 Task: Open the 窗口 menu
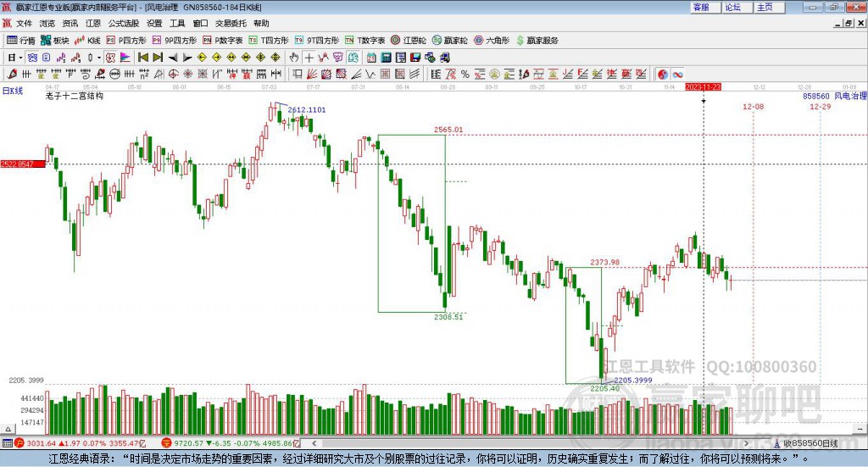200,23
